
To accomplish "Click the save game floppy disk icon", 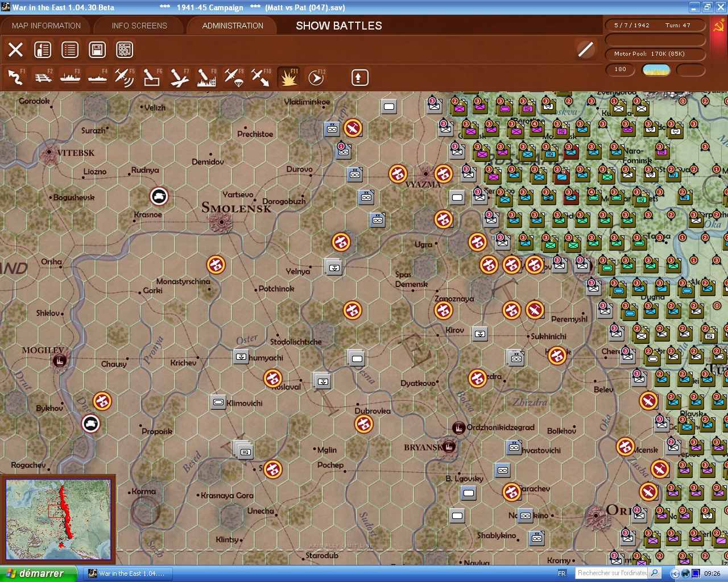I will pos(97,50).
